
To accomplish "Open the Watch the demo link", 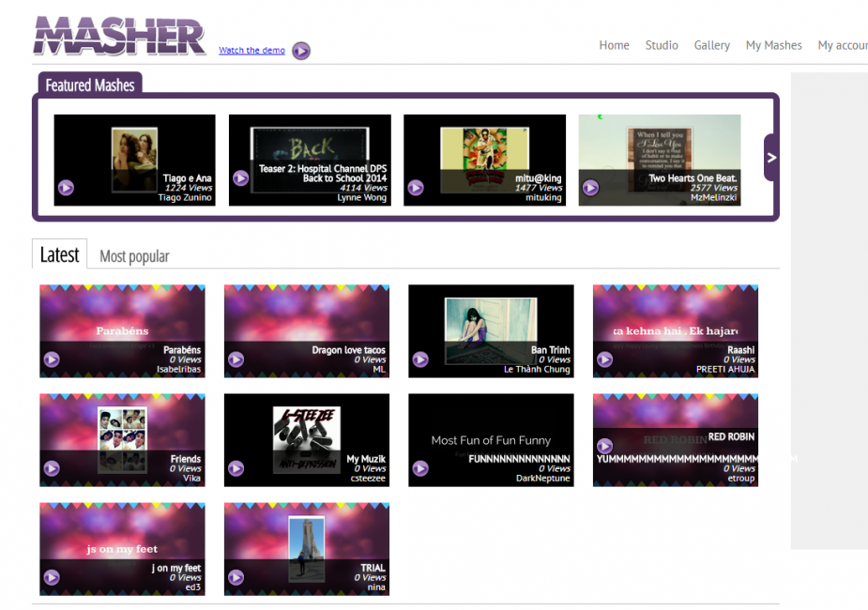I will [251, 50].
